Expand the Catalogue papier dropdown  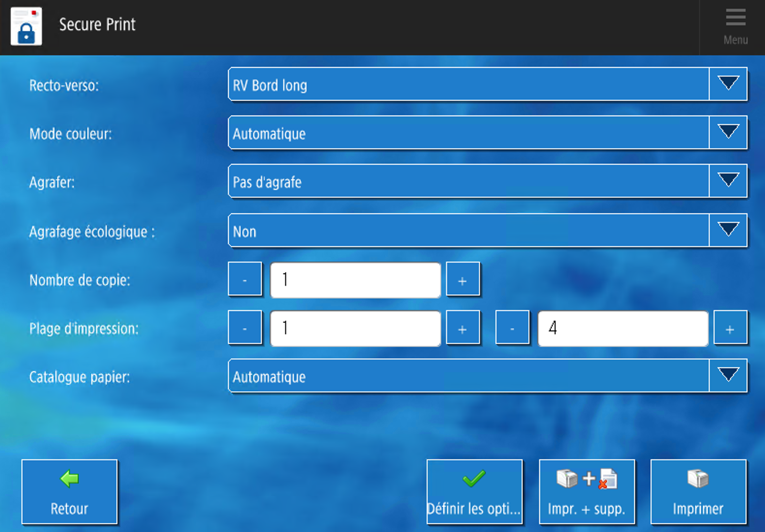click(x=728, y=376)
